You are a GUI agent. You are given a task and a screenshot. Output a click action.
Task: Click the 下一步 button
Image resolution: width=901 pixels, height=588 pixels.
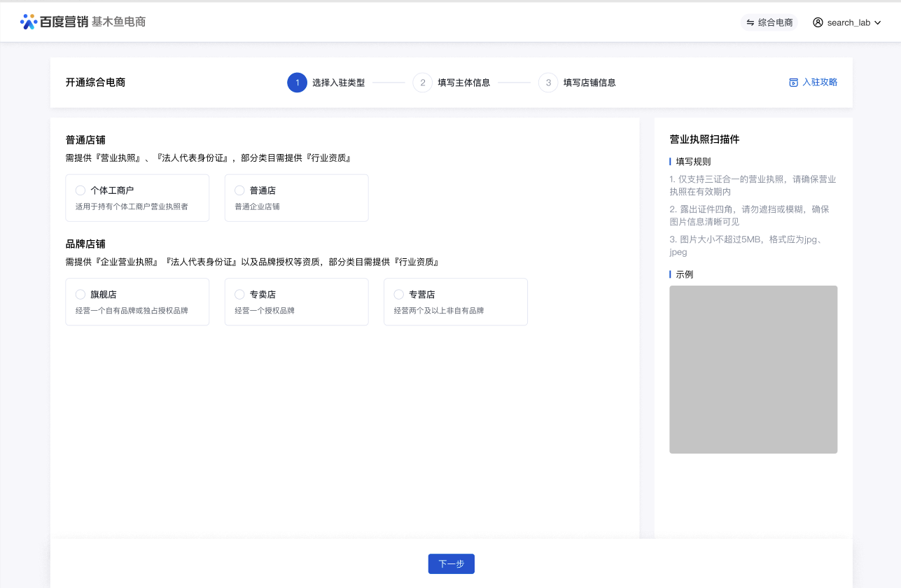(x=452, y=563)
